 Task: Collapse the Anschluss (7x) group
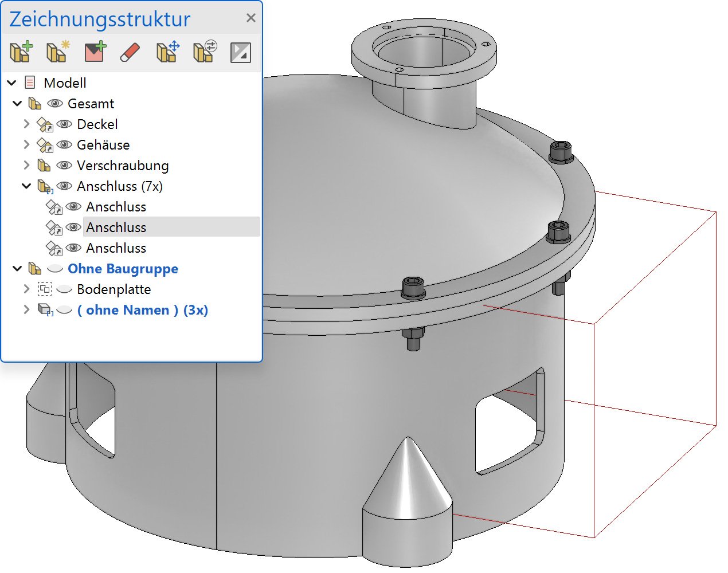(x=26, y=186)
